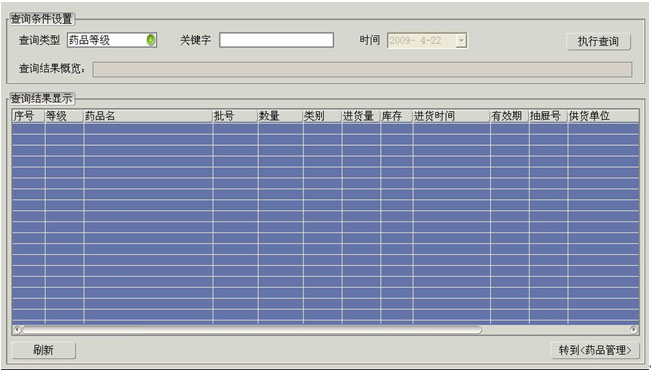Sort by the 序号 column header

(28, 116)
